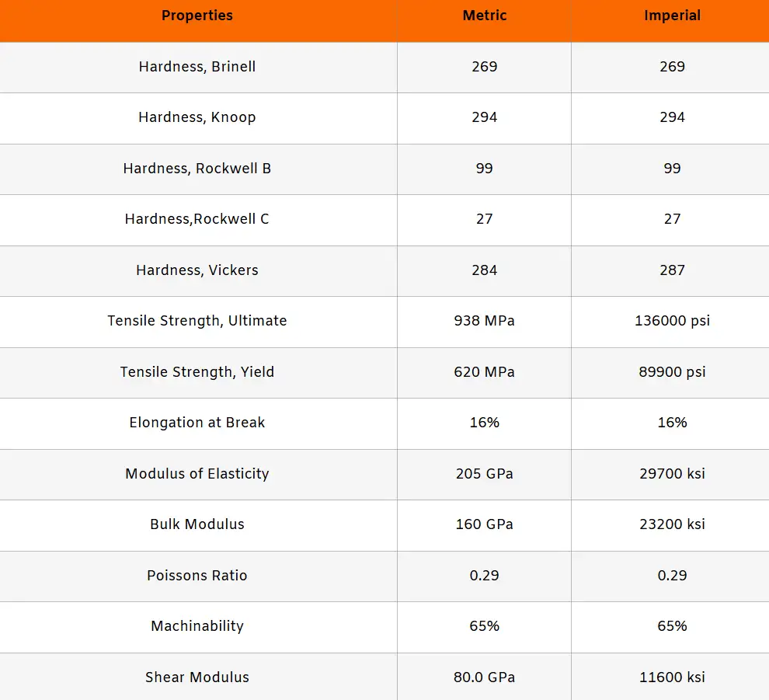Click the 938 MPa metric value

[484, 321]
